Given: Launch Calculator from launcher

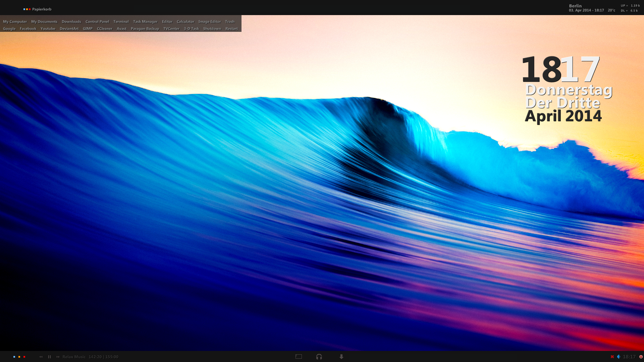Looking at the screenshot, I should tap(185, 21).
